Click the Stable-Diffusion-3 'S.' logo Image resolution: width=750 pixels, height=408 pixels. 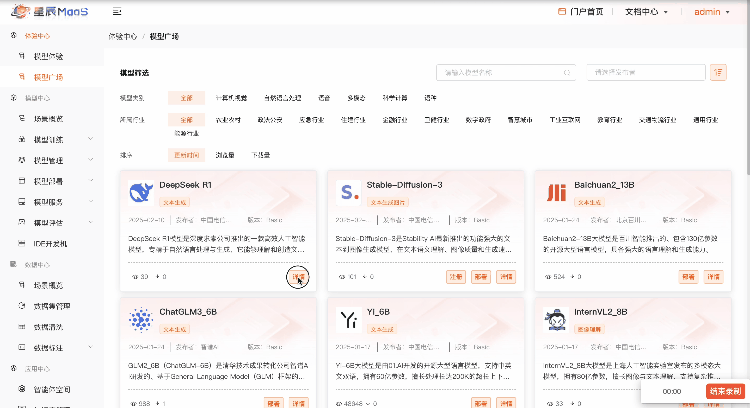click(348, 193)
